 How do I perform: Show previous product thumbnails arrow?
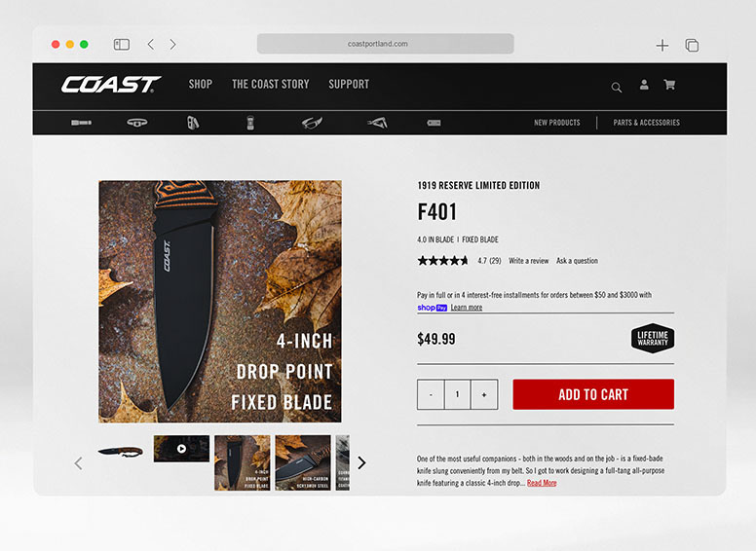coord(79,463)
